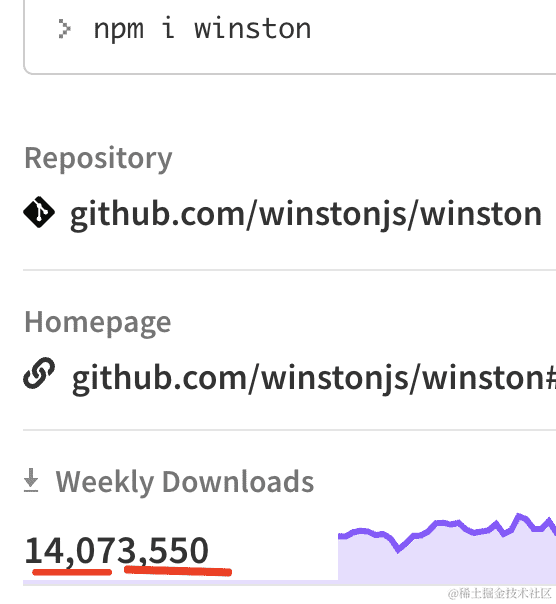Click the divider line below repository link
Image resolution: width=556 pixels, height=604 pixels.
pos(289,270)
